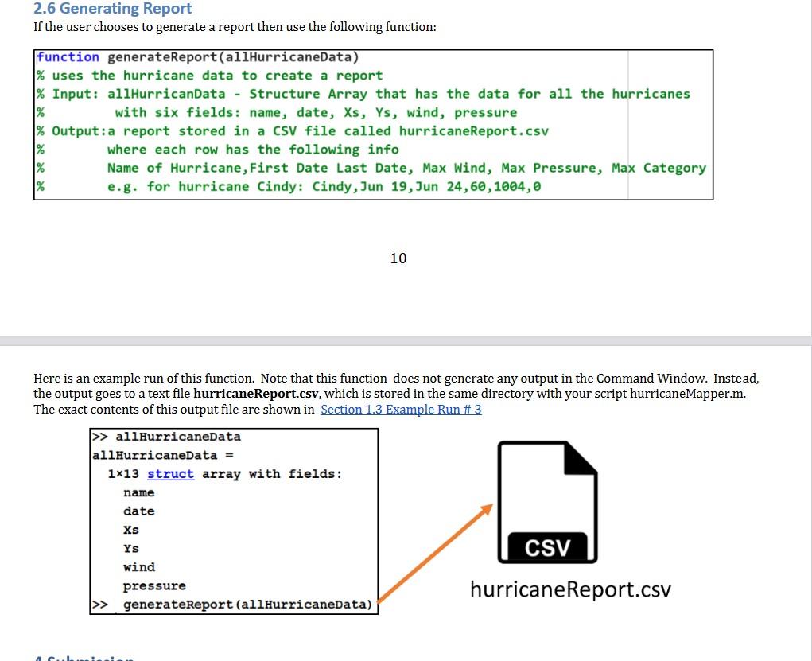
Task: Click the black CSV file icon
Action: (547, 501)
